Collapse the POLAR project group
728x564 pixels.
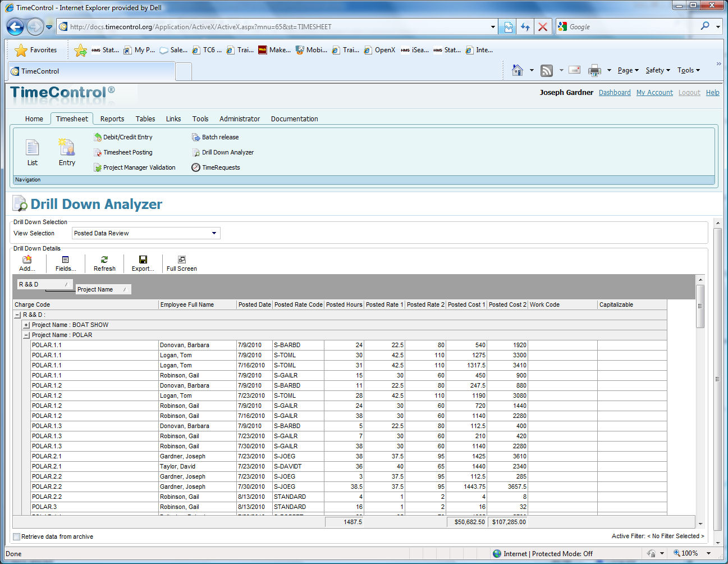point(26,335)
